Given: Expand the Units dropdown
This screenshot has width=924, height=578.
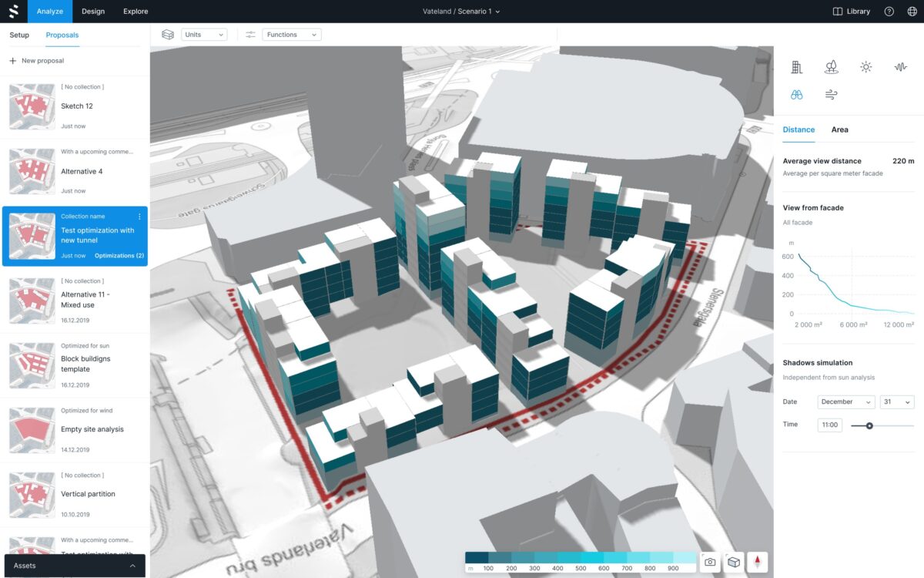Looking at the screenshot, I should 204,35.
